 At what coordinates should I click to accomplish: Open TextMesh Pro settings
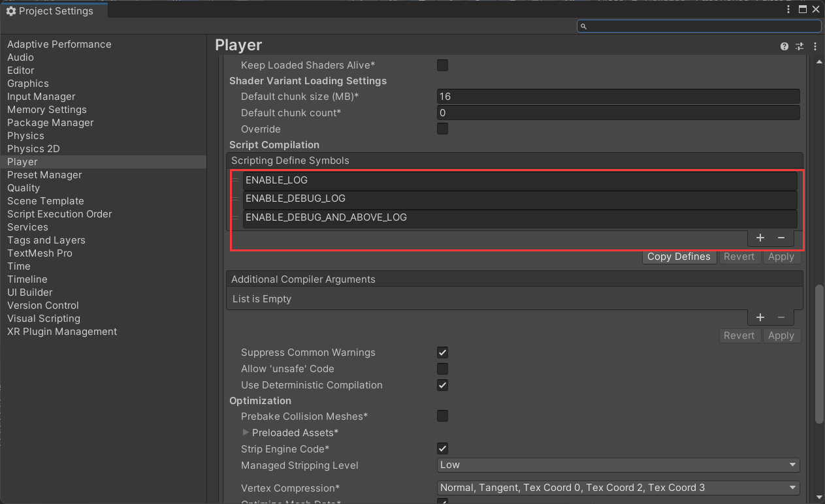(x=40, y=253)
